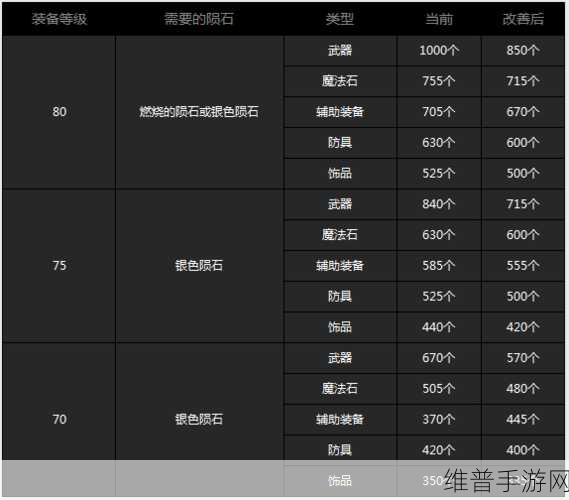The width and height of the screenshot is (569, 500).
Task: Select 辅助装备 type in level 80 group
Action: point(340,111)
